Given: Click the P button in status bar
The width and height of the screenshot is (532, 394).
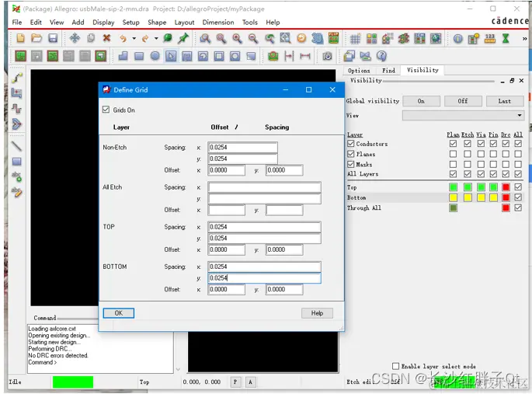Looking at the screenshot, I should pos(235,382).
